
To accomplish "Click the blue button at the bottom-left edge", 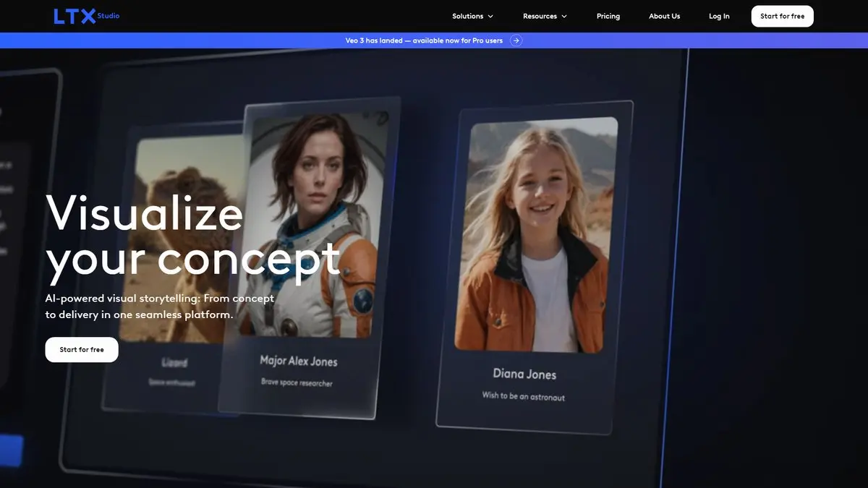I will pyautogui.click(x=11, y=450).
